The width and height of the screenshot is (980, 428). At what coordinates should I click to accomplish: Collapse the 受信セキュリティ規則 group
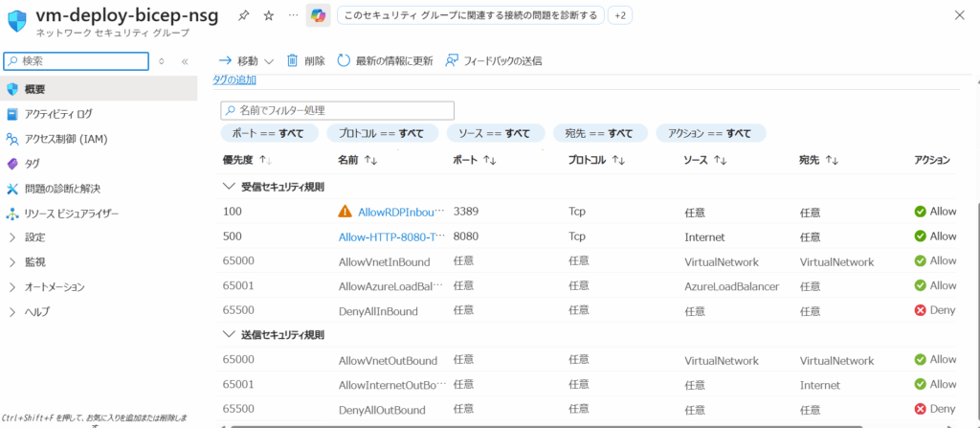[x=229, y=186]
